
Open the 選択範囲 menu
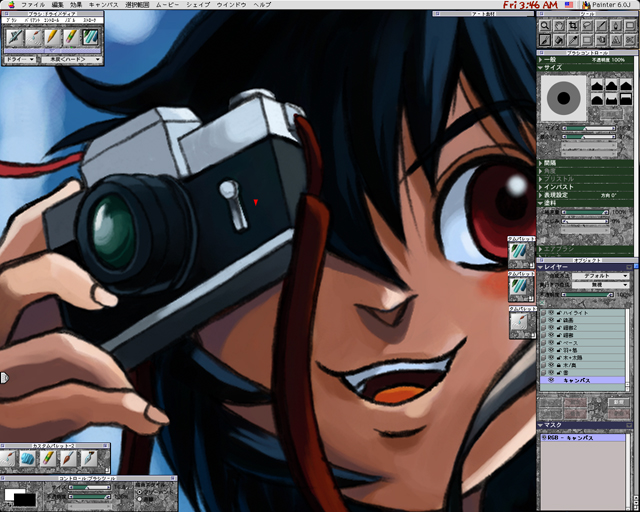tap(137, 4)
